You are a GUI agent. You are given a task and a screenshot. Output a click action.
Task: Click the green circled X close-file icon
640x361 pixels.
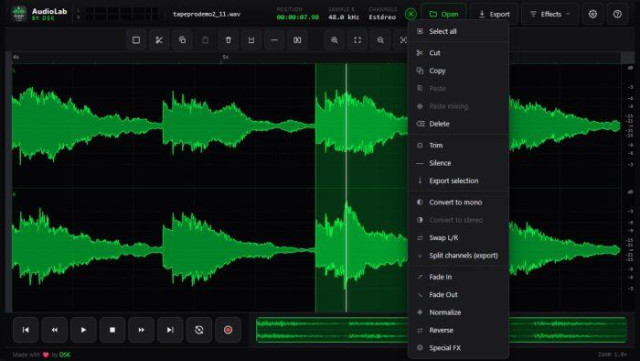tap(411, 14)
